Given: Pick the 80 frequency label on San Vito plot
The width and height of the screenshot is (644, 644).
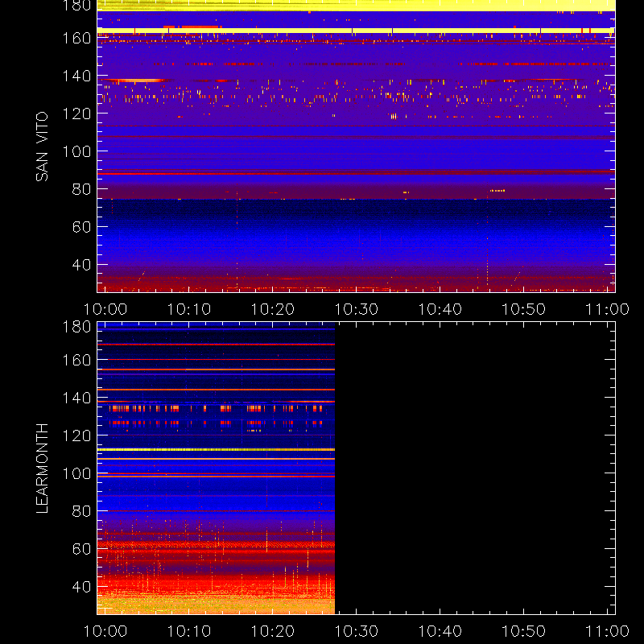Looking at the screenshot, I should coord(81,189).
